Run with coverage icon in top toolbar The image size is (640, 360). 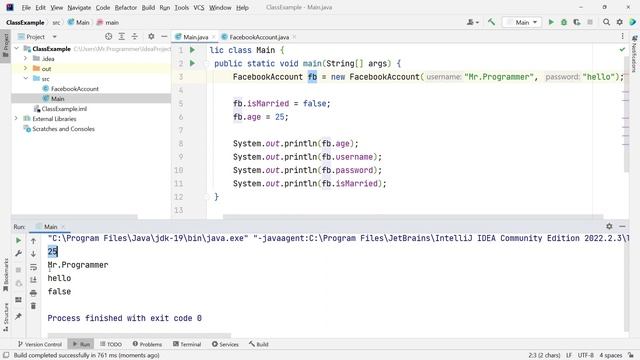577,22
